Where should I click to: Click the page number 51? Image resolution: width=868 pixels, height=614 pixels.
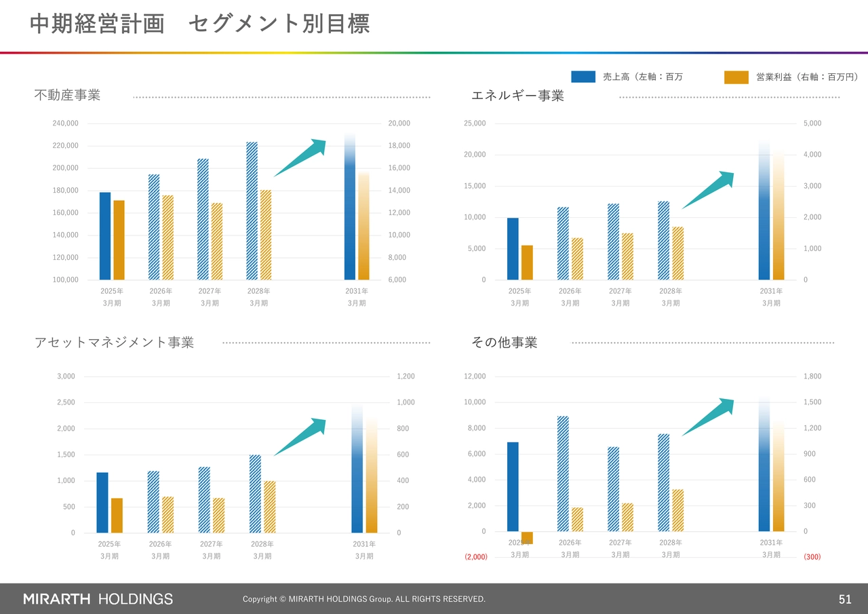845,599
